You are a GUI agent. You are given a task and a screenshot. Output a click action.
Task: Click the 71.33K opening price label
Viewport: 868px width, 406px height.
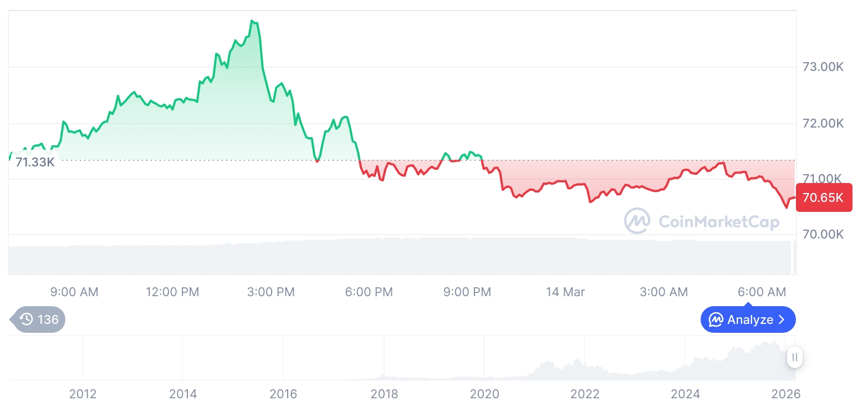pos(34,163)
